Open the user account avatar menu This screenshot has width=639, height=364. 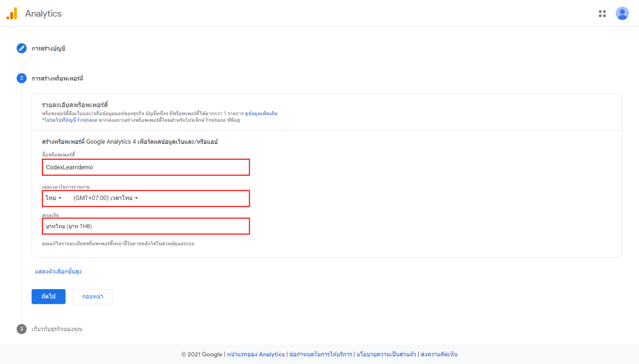(x=622, y=14)
